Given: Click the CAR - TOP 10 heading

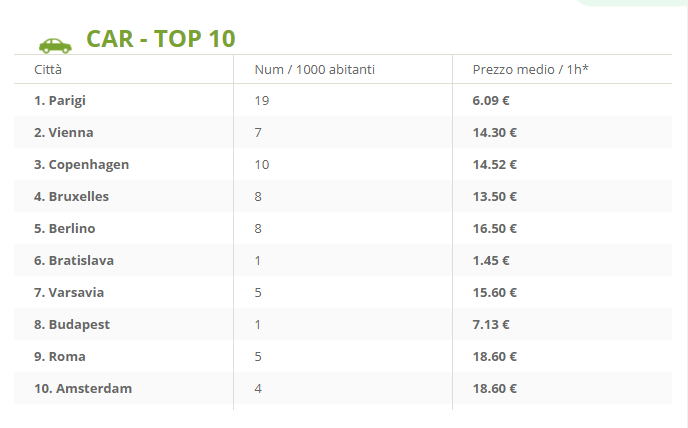Looking at the screenshot, I should coord(161,39).
